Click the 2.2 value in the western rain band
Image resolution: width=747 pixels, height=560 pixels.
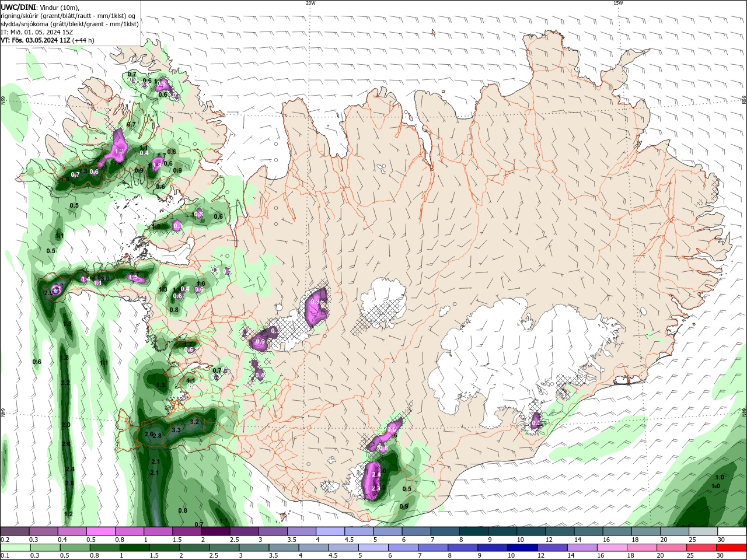click(65, 383)
